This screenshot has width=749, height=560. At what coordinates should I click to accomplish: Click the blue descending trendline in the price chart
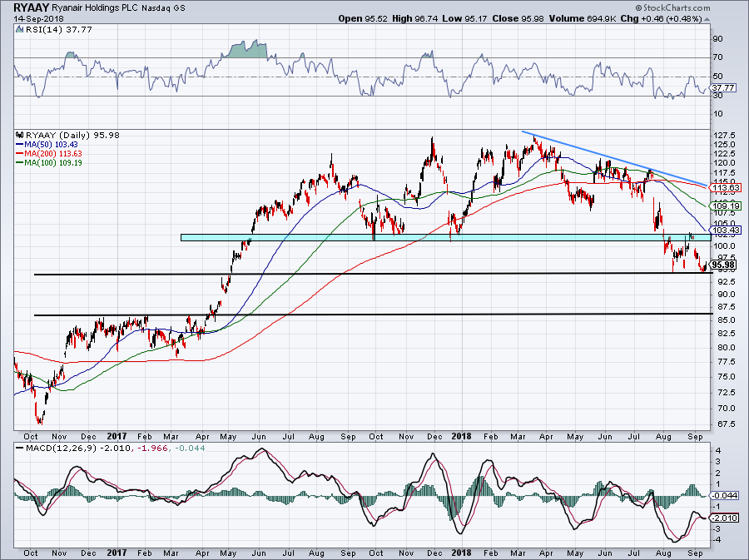(x=614, y=158)
